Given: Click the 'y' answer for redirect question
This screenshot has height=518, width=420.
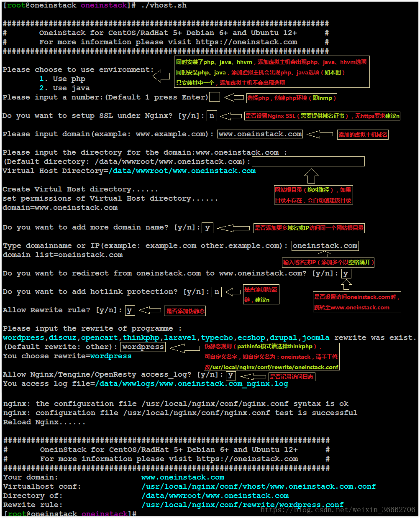Looking at the screenshot, I should click(x=346, y=274).
